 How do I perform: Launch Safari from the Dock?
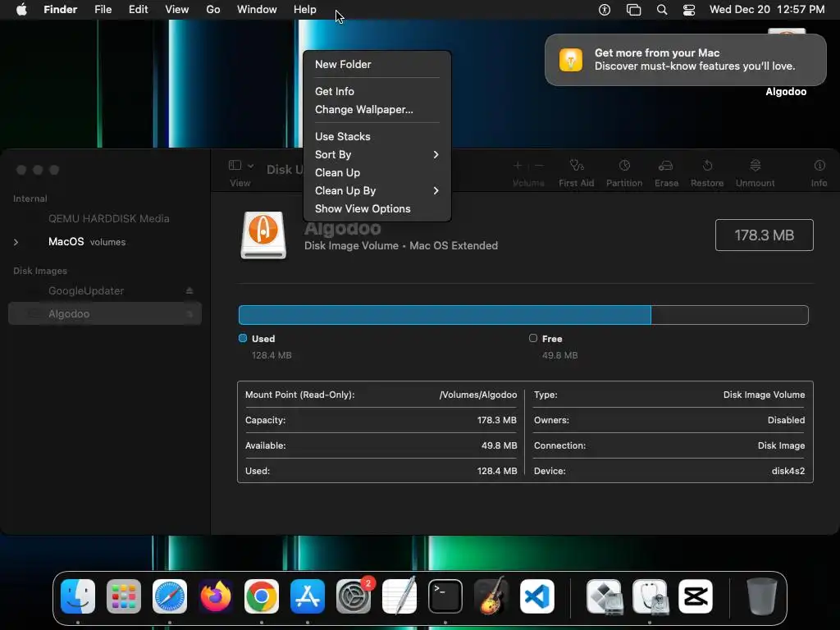170,596
